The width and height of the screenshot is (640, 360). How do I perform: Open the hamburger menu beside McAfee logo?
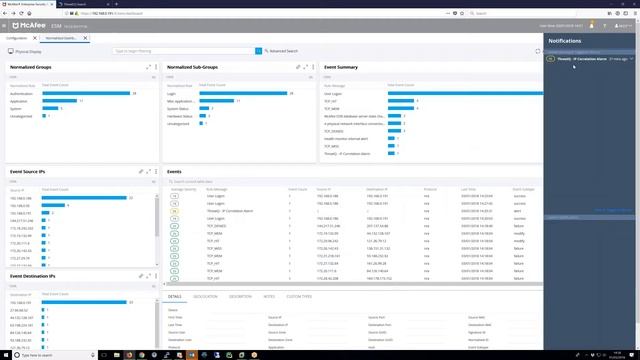(4, 26)
